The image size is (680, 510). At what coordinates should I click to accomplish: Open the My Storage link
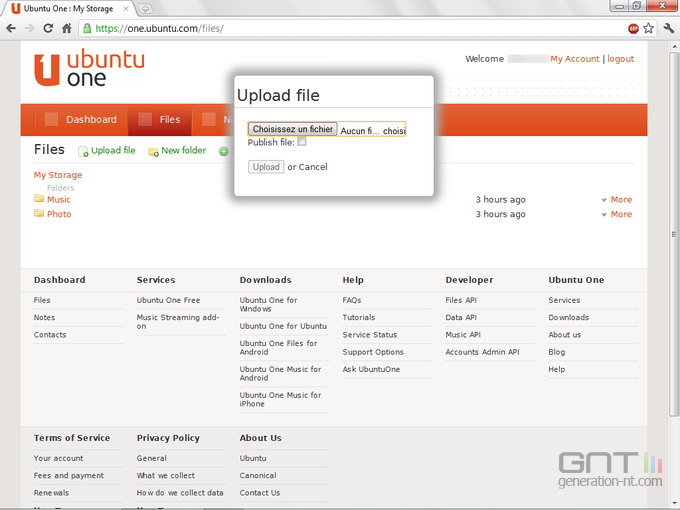tap(58, 175)
